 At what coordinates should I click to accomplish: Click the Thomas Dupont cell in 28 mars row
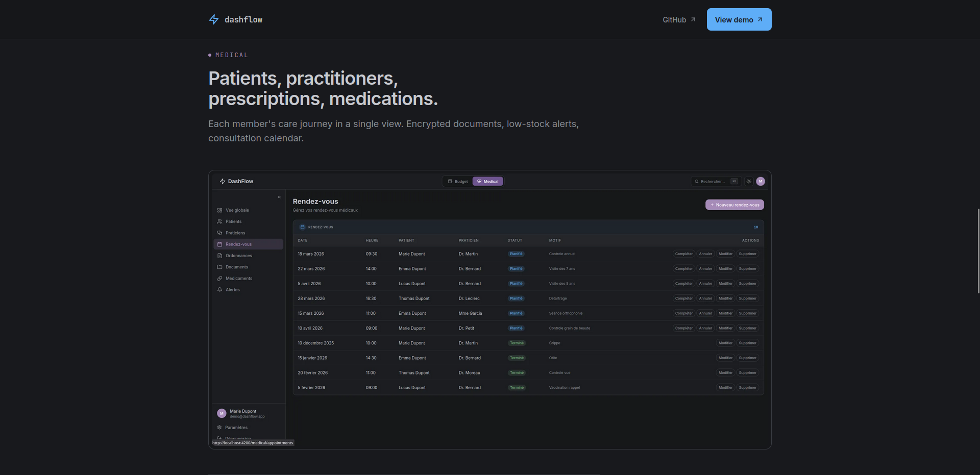[x=414, y=298]
